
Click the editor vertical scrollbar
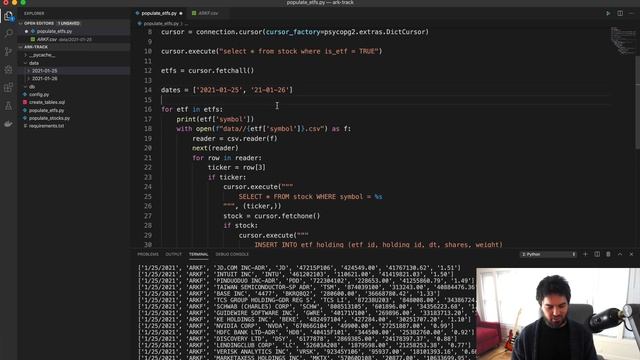[638, 102]
